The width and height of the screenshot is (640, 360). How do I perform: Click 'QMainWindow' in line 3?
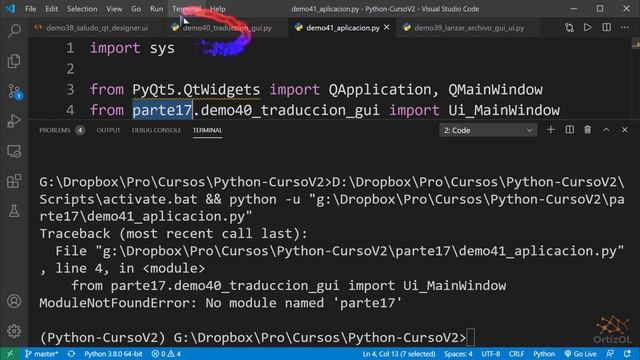click(496, 89)
